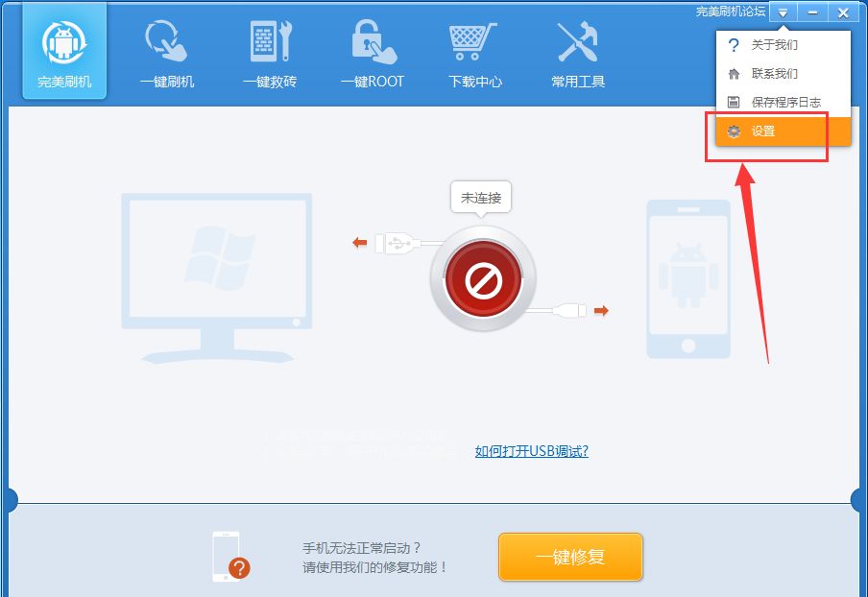Click the red not-connected status button
868x597 pixels.
tap(483, 279)
